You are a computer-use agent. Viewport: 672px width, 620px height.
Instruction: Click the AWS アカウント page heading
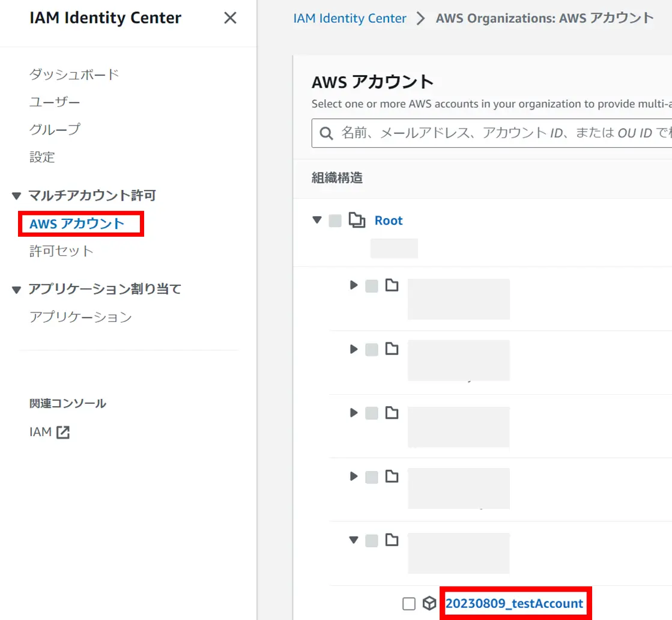click(373, 82)
